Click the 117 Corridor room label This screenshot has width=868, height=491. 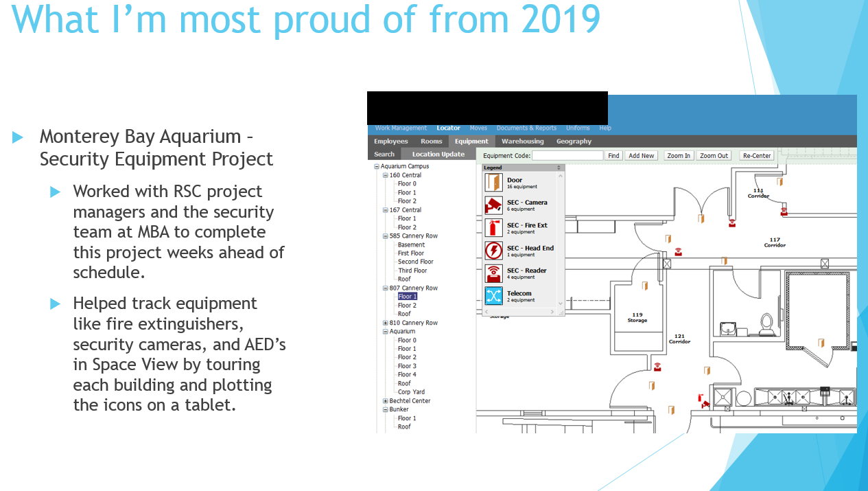775,242
